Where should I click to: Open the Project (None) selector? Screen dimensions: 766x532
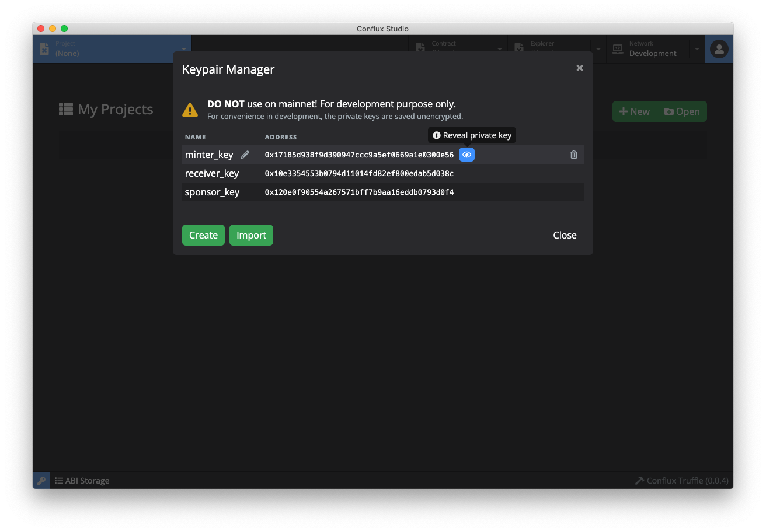[112, 49]
